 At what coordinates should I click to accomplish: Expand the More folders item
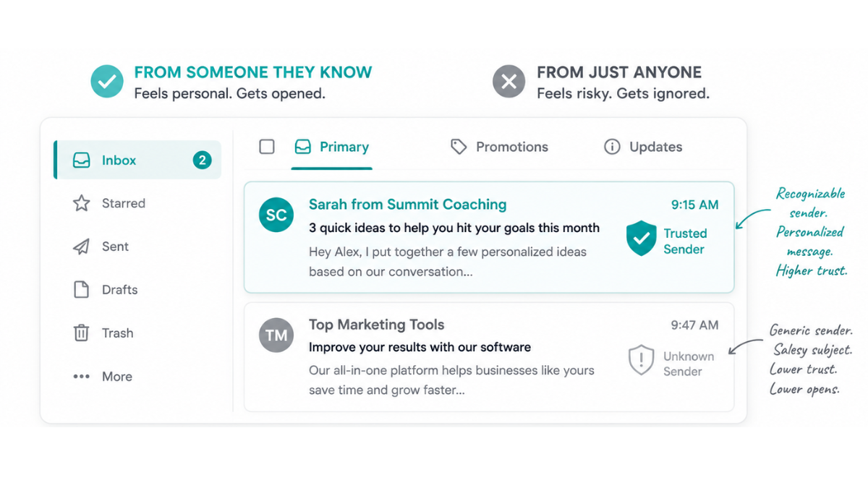coord(103,377)
